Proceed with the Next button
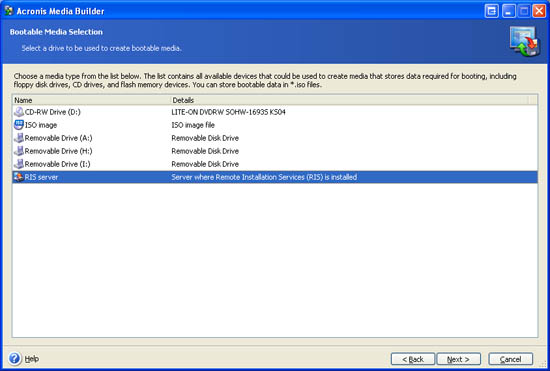Screen dimensions: 550x371 coord(458,359)
